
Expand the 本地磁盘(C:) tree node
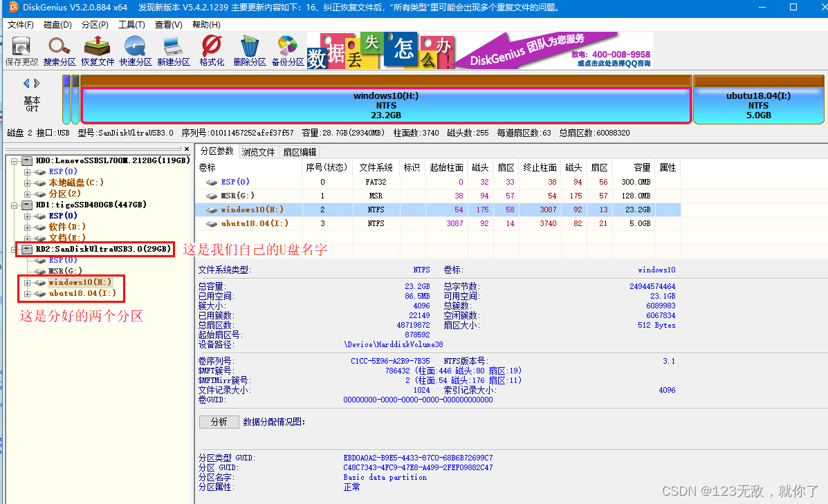(x=27, y=184)
